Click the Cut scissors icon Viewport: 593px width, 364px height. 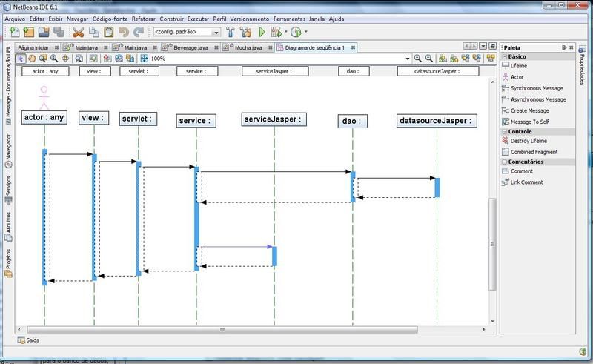(78, 33)
